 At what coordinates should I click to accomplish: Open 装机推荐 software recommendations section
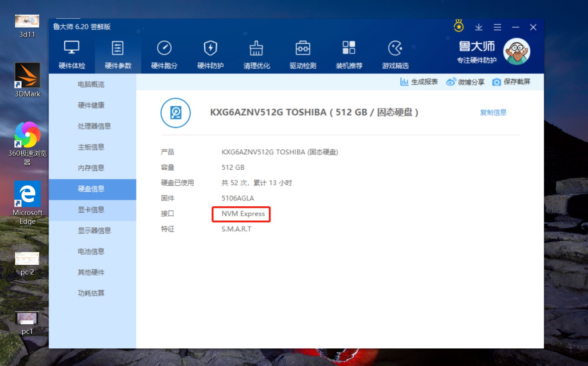pyautogui.click(x=349, y=54)
